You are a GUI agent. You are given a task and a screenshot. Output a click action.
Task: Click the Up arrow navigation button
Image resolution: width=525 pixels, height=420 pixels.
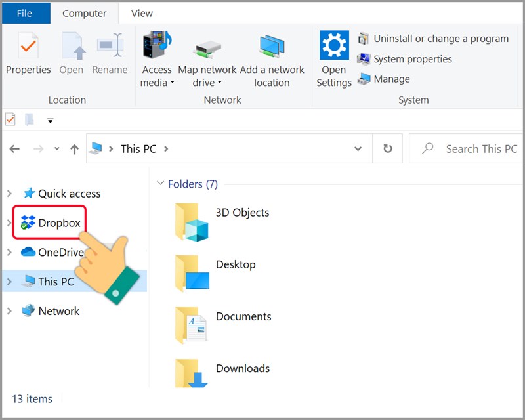74,150
